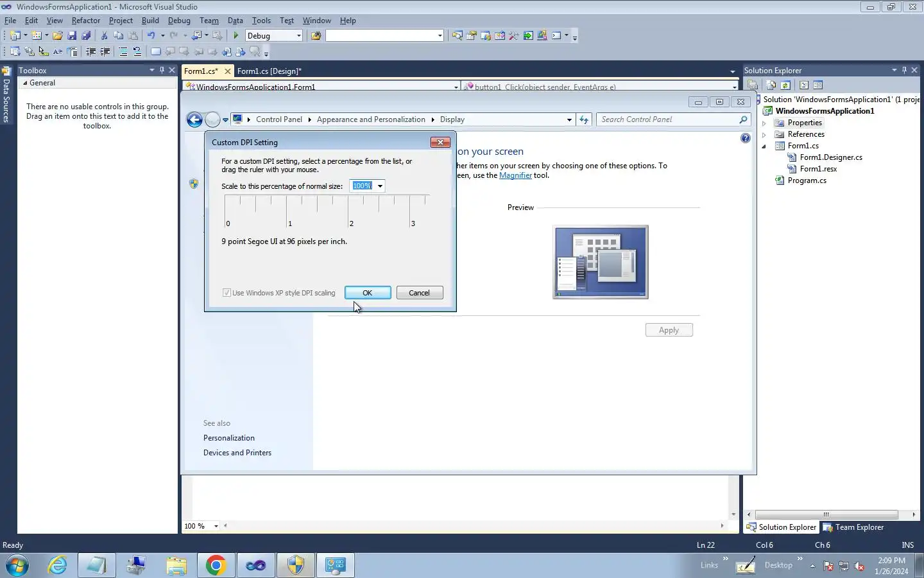This screenshot has width=924, height=578.
Task: Open the Toolbox icon in the standard toolbar
Action: click(x=513, y=36)
